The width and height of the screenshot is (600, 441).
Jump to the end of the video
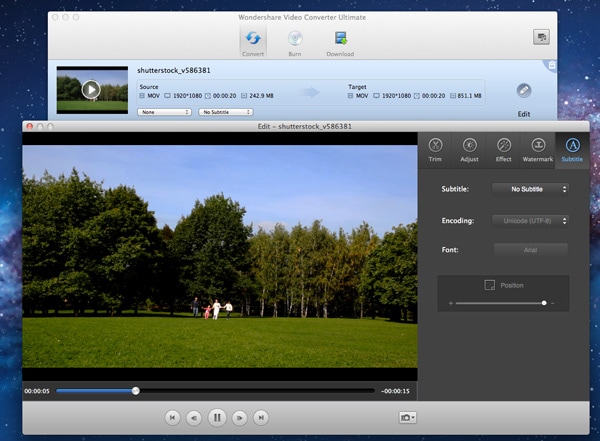point(261,418)
